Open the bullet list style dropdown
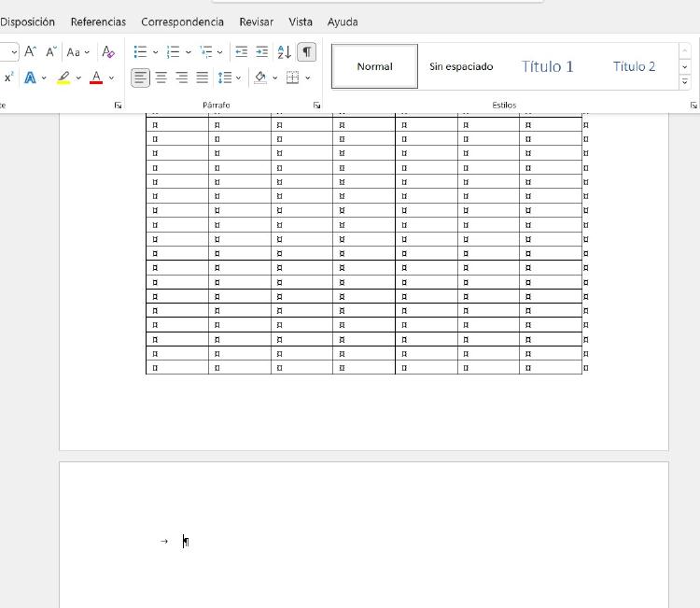This screenshot has height=608, width=700. click(155, 52)
